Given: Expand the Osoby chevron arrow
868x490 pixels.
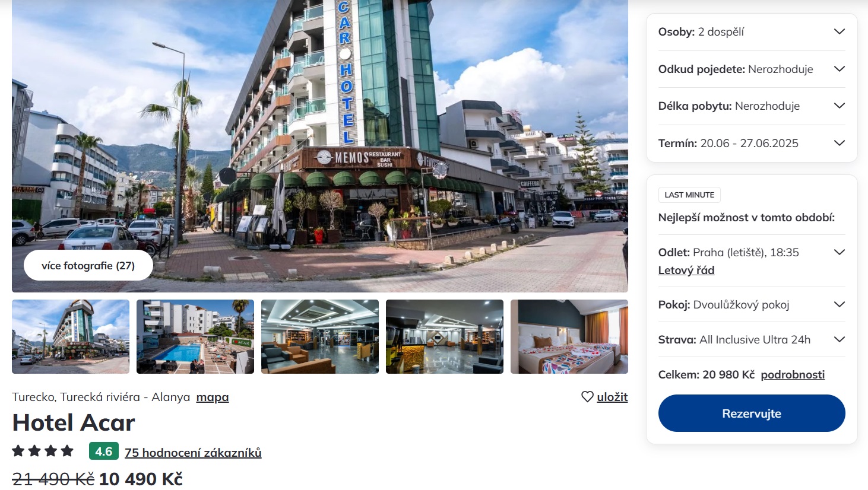Looking at the screenshot, I should (x=839, y=31).
